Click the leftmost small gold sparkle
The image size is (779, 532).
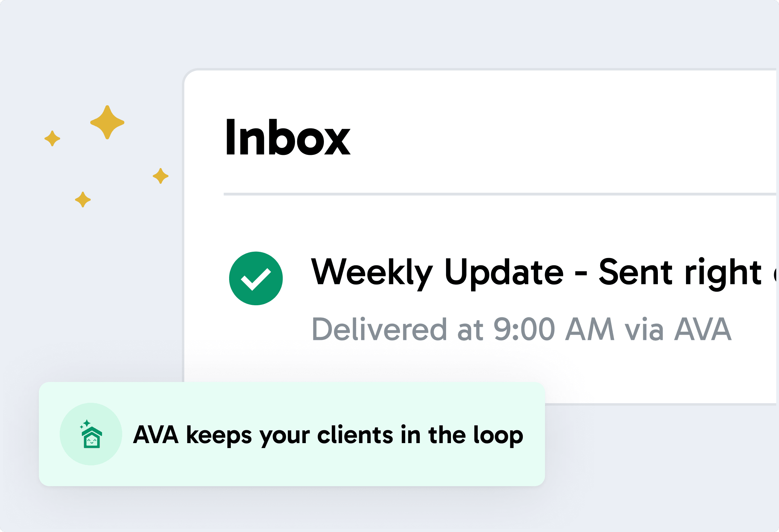52,139
